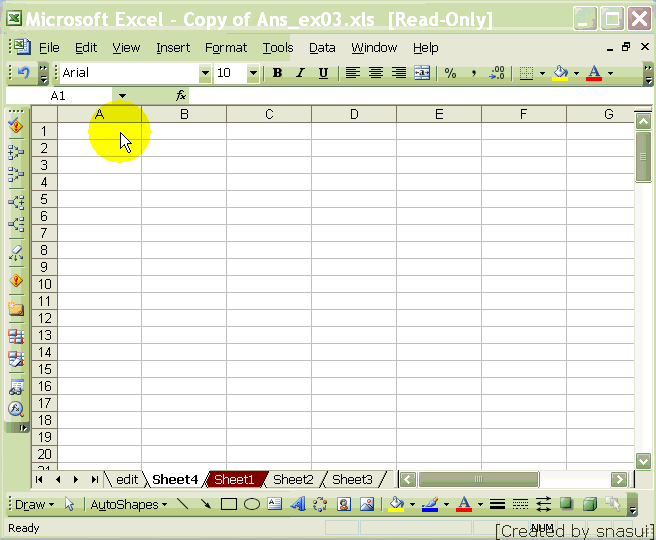Expand Drawing toolbar Line Color arrow
Screen dimensions: 656x540
coord(446,504)
